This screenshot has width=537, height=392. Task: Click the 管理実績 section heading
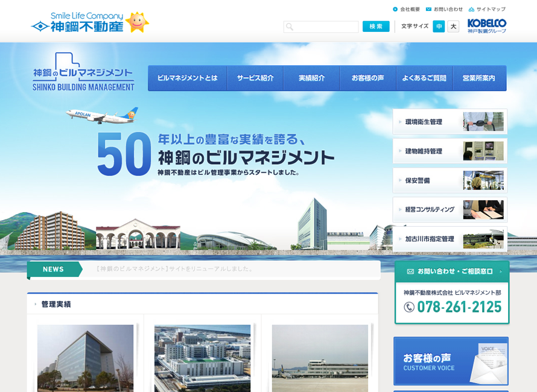pos(56,304)
